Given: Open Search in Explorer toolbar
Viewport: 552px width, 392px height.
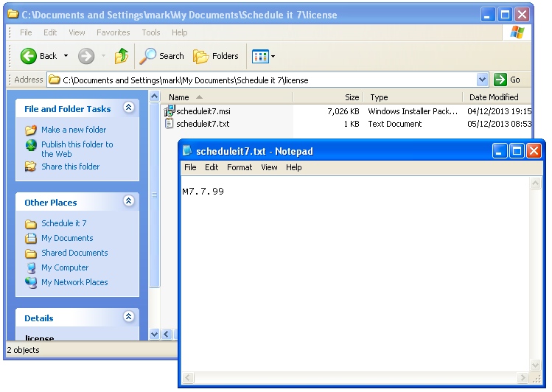Looking at the screenshot, I should click(162, 56).
